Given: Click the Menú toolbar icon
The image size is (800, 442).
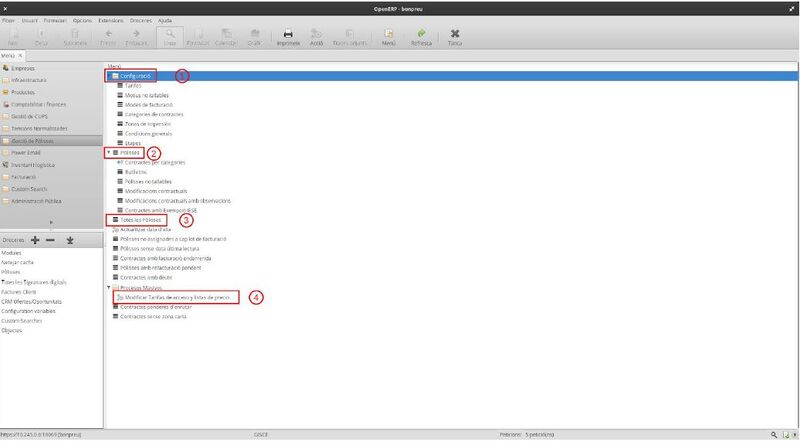Looking at the screenshot, I should [387, 35].
